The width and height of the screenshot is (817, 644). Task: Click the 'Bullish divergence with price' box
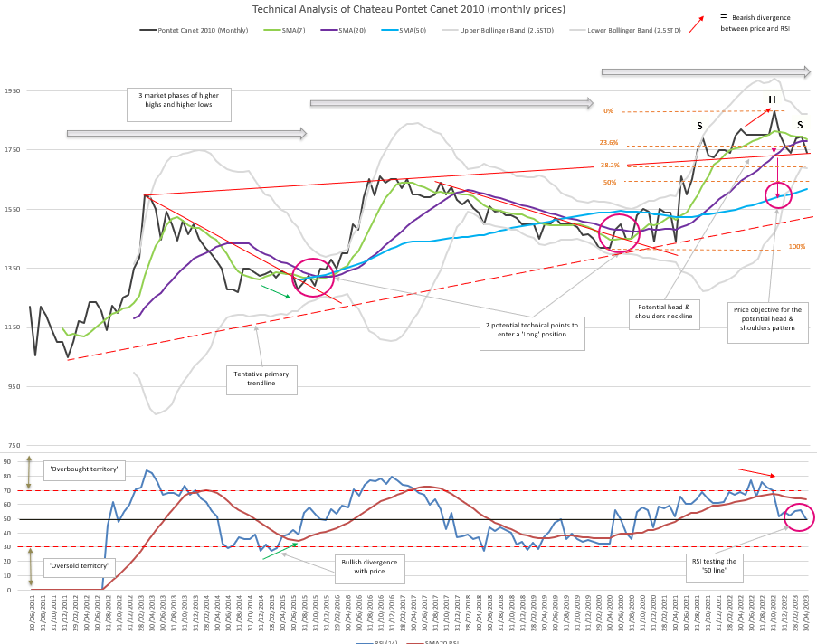coord(369,568)
